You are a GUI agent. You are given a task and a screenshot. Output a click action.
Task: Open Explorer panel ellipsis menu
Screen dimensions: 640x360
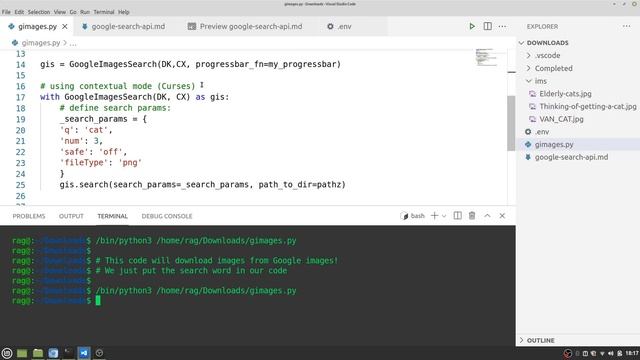pyautogui.click(x=627, y=26)
